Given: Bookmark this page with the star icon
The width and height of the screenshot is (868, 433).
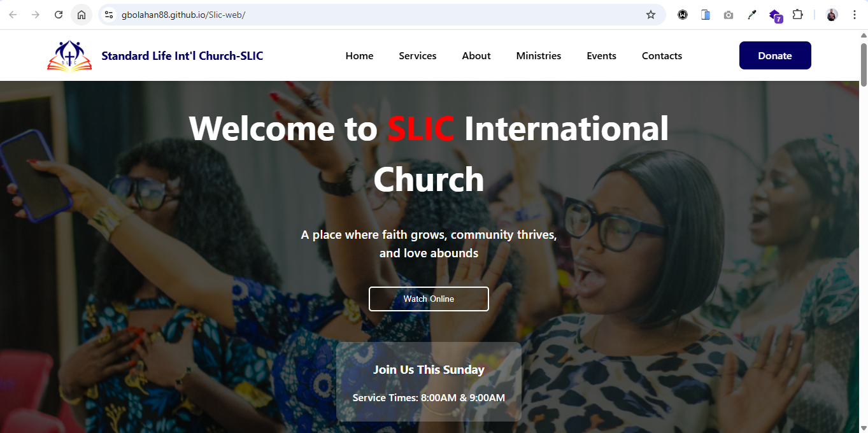Looking at the screenshot, I should click(650, 15).
